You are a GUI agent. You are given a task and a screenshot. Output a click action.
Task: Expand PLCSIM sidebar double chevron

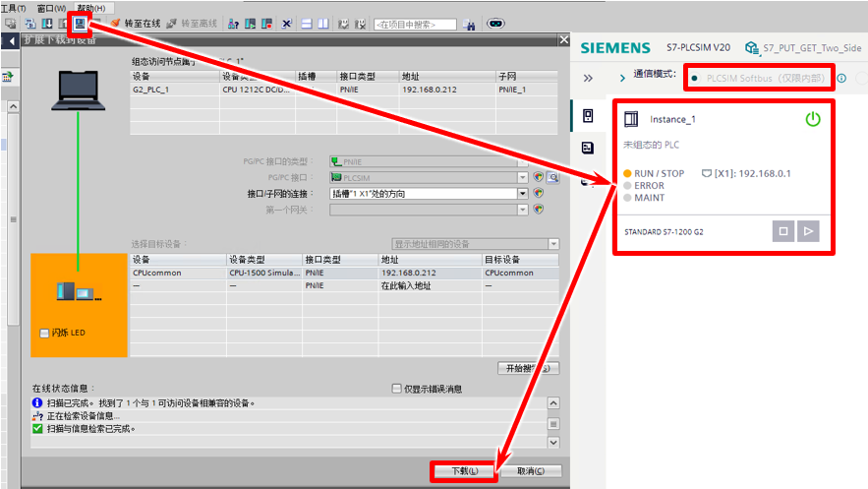click(x=588, y=78)
